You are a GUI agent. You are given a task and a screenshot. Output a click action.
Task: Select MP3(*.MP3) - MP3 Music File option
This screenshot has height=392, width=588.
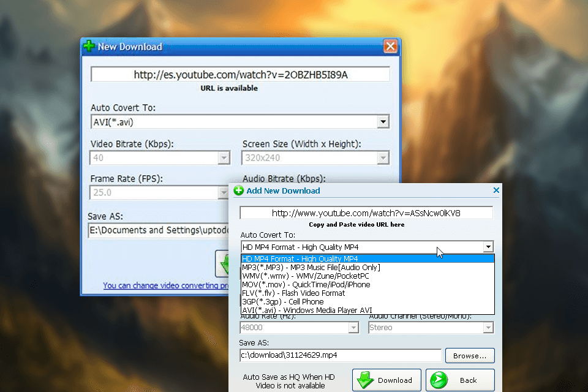[367, 267]
